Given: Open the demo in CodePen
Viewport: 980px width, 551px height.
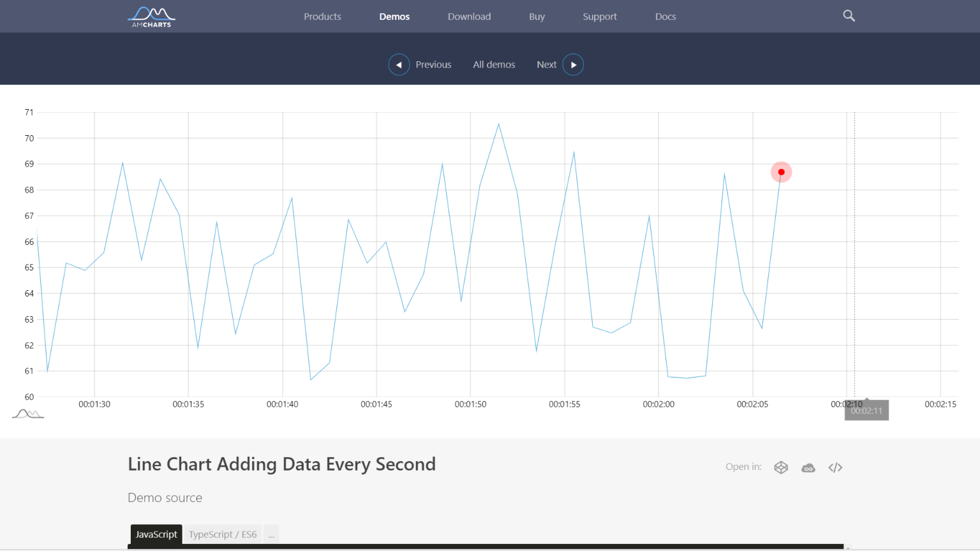Looking at the screenshot, I should [x=781, y=467].
